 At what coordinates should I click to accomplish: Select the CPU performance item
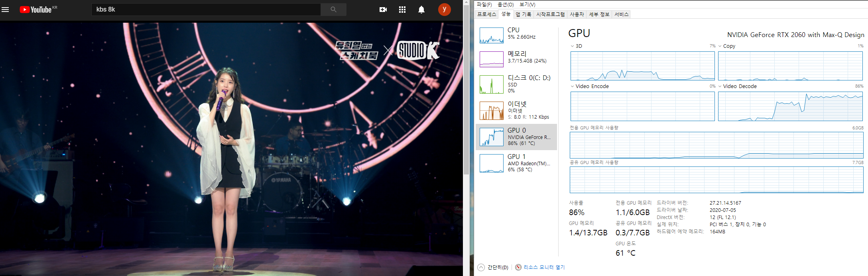(x=516, y=35)
